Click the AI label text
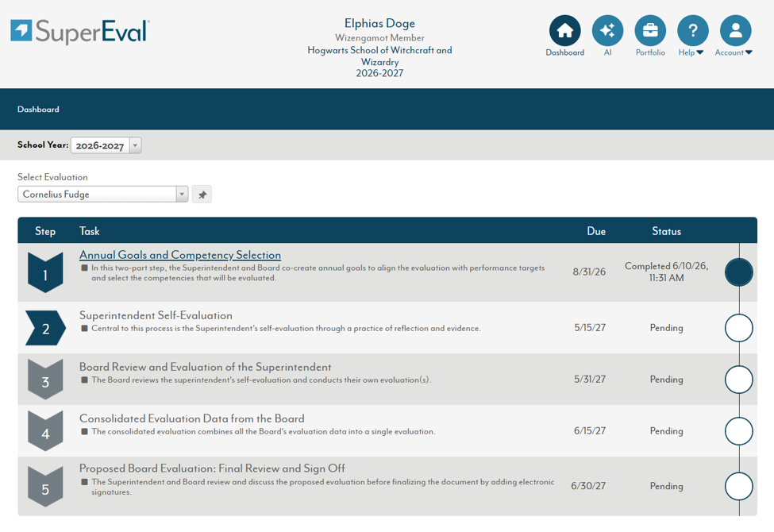The width and height of the screenshot is (774, 532). coord(607,52)
